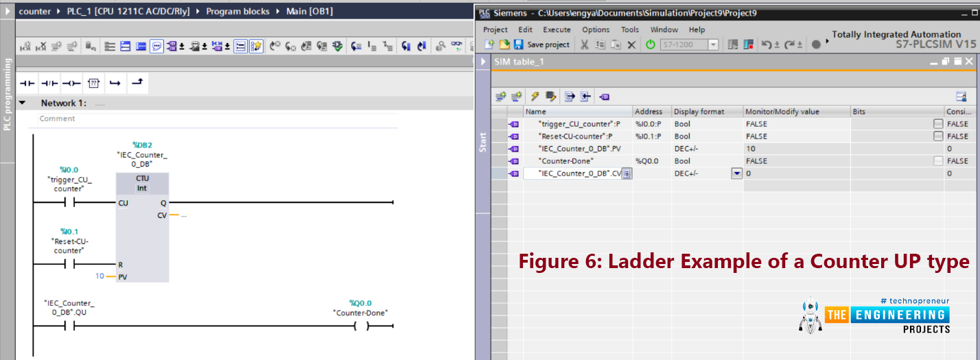Screen dimensions: 980x360
Task: Open the Edit menu in PLCSIM
Action: [x=525, y=29]
